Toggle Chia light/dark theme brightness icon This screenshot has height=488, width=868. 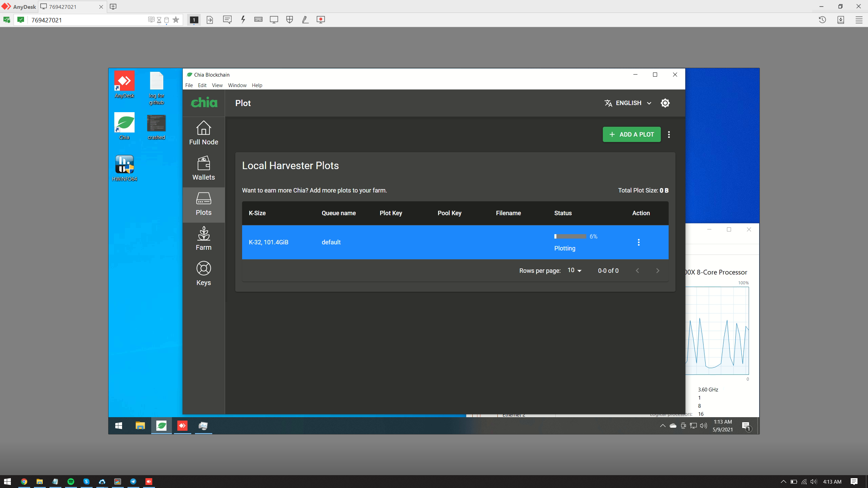click(x=665, y=103)
